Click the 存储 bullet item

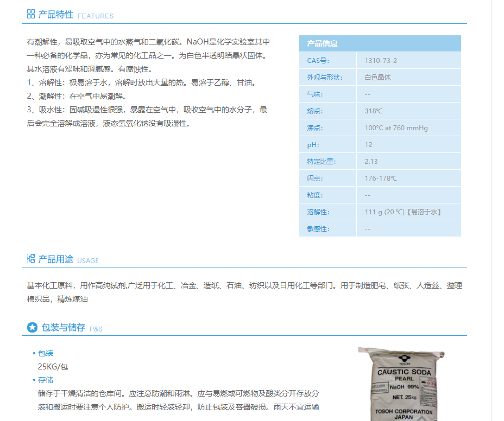coord(46,380)
